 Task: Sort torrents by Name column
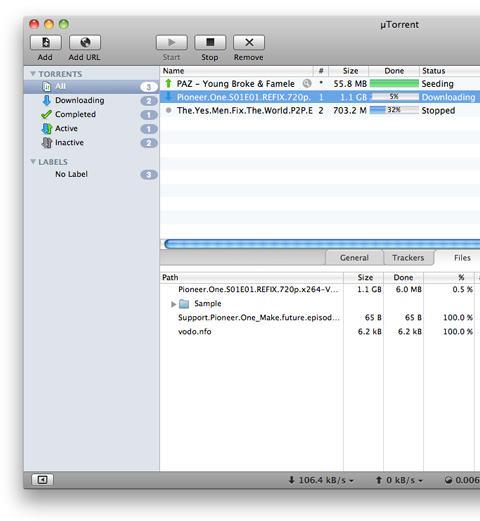pos(237,71)
